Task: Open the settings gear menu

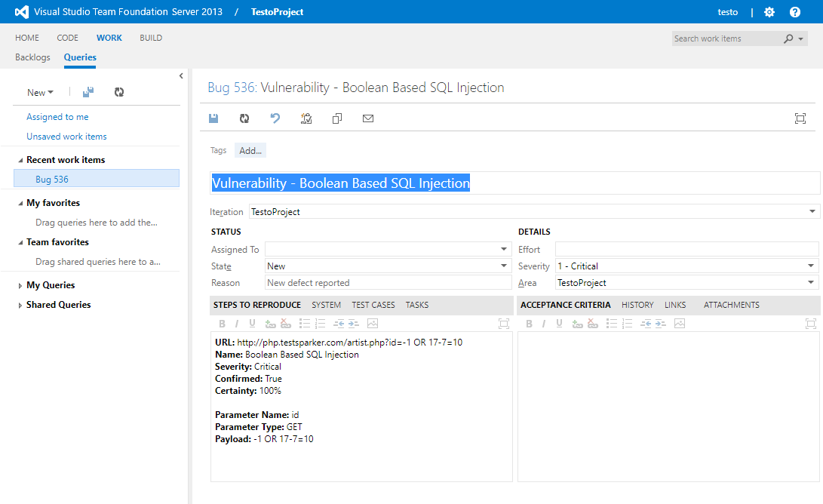Action: pos(769,11)
